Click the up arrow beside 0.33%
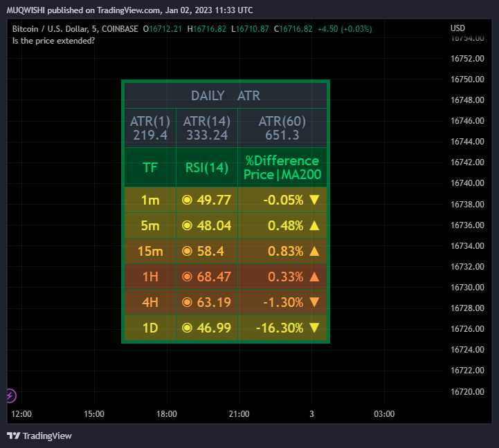 pyautogui.click(x=314, y=277)
